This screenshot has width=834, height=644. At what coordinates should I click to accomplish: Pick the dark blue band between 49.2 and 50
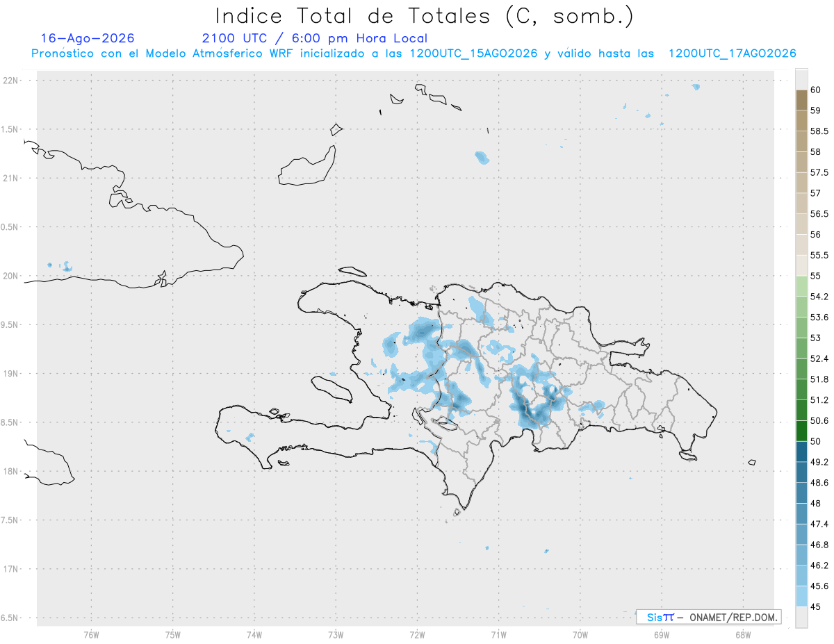coord(801,452)
